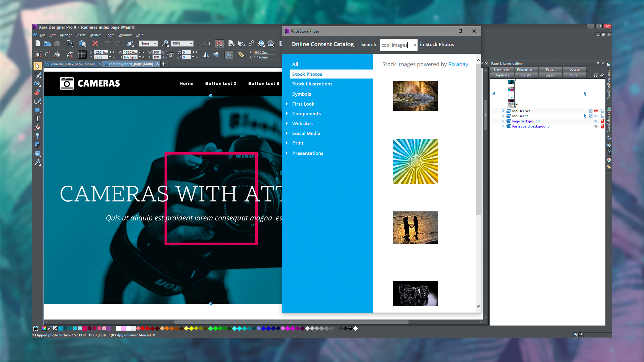Open the Pixabay link

click(x=458, y=64)
